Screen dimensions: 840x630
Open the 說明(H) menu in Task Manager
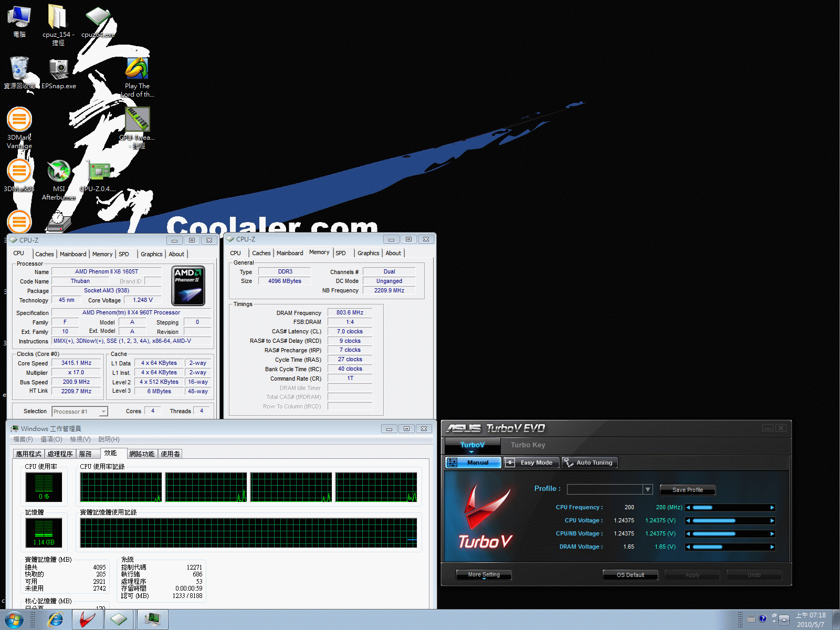109,439
